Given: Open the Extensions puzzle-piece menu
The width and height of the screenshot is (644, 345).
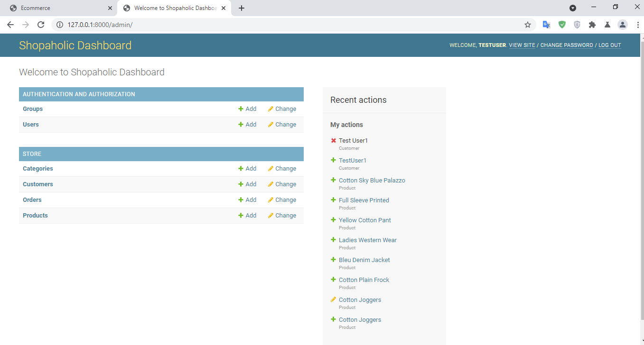Looking at the screenshot, I should pos(592,25).
